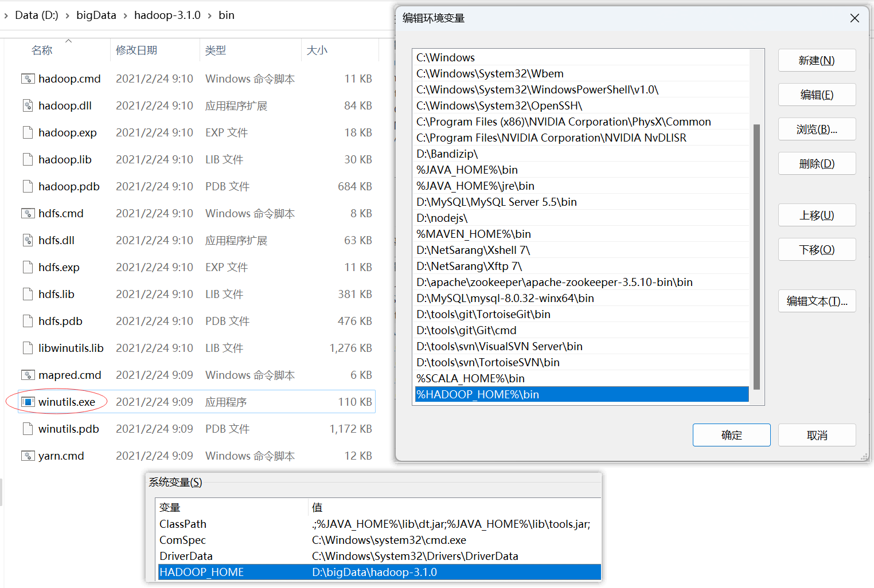874x588 pixels.
Task: Select the D:\Bandizip\ path entry
Action: click(x=582, y=154)
